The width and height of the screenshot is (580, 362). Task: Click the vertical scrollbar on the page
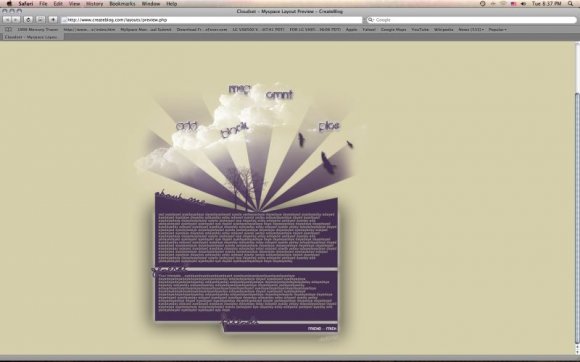pos(577,218)
